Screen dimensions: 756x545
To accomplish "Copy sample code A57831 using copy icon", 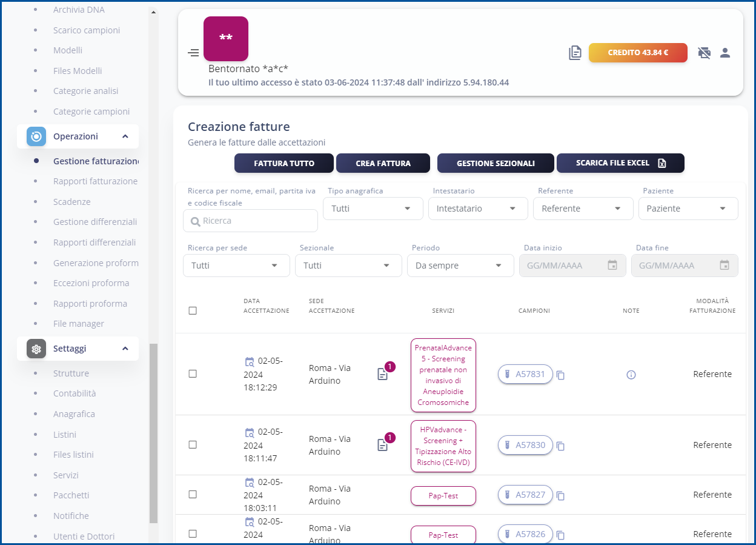I will click(x=561, y=375).
